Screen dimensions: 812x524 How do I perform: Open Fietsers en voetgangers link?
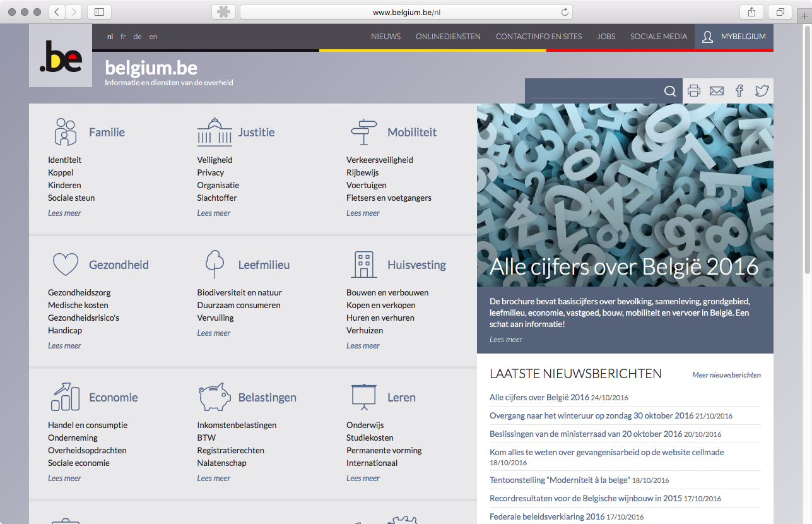389,198
